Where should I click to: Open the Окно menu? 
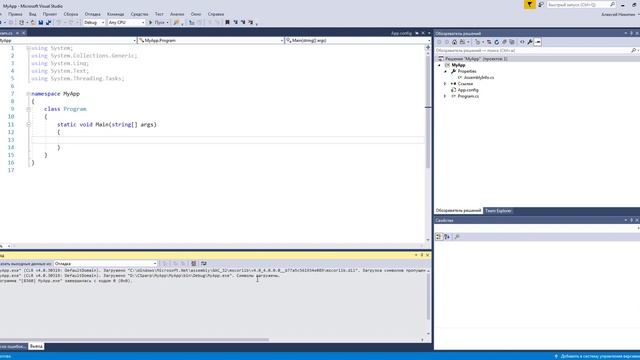pyautogui.click(x=196, y=14)
